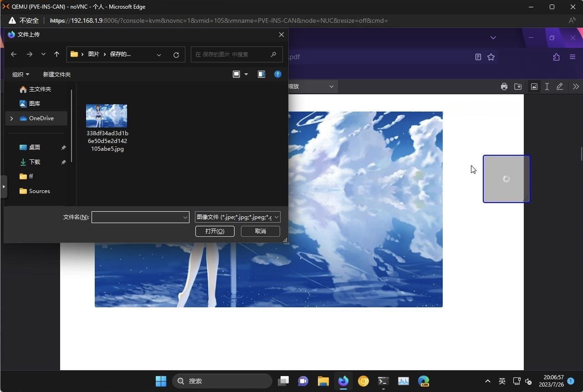Select the text annotation tool
583x392 pixels.
547,87
